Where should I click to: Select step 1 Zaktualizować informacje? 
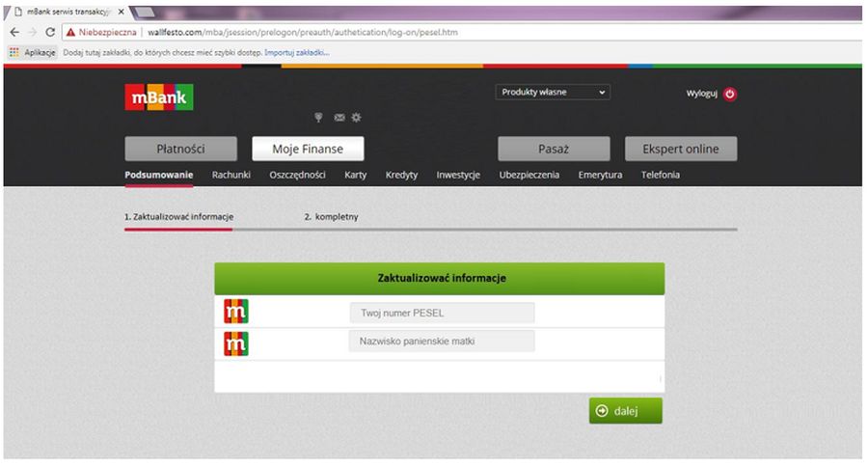pyautogui.click(x=178, y=216)
